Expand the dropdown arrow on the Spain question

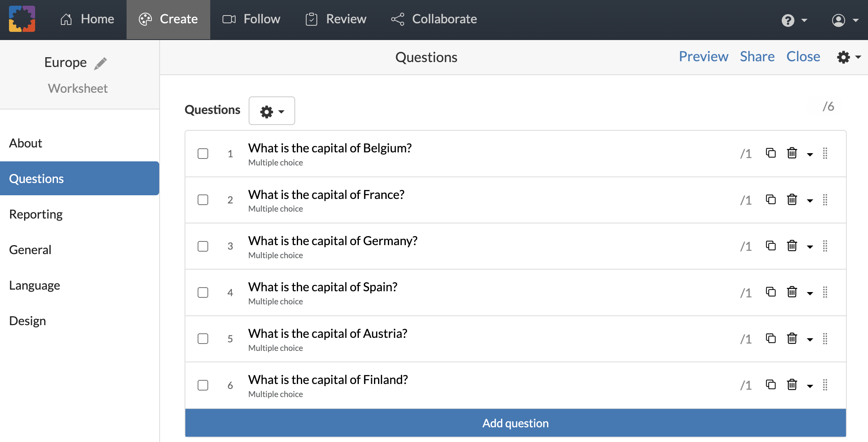click(x=810, y=292)
